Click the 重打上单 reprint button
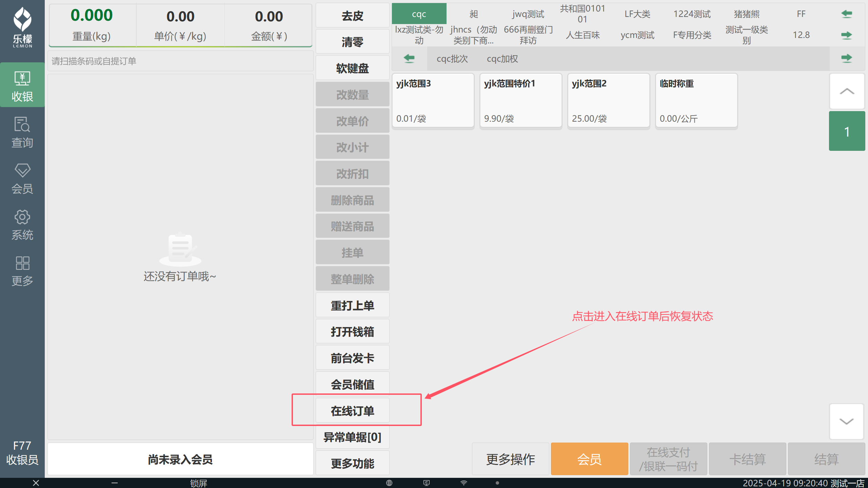Viewport: 868px width, 488px height. coord(353,305)
